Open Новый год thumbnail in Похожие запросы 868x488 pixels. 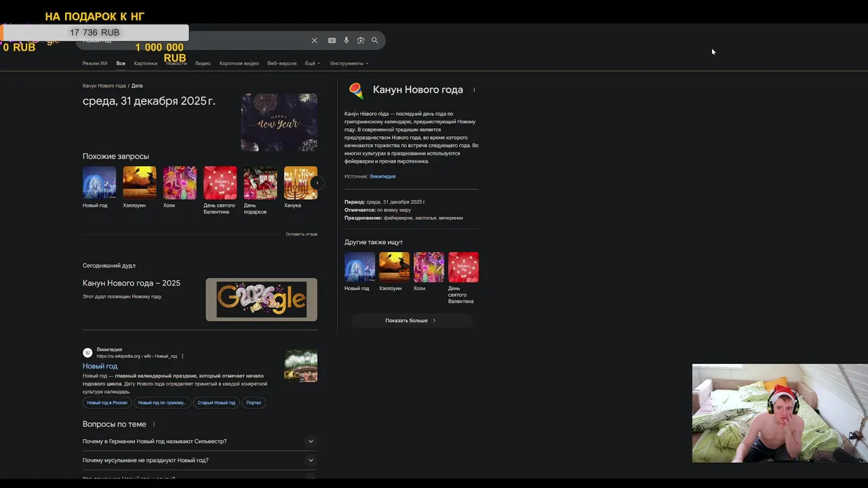(99, 183)
